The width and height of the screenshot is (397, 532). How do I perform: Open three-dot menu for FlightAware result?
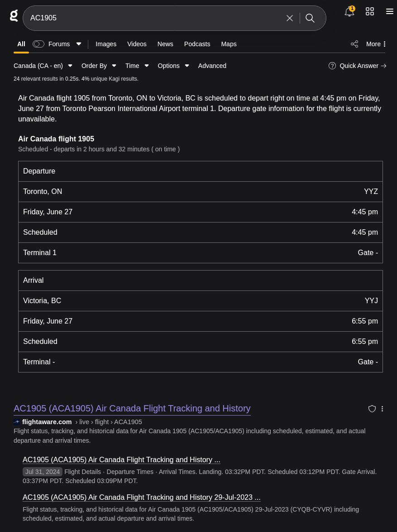[x=383, y=409]
